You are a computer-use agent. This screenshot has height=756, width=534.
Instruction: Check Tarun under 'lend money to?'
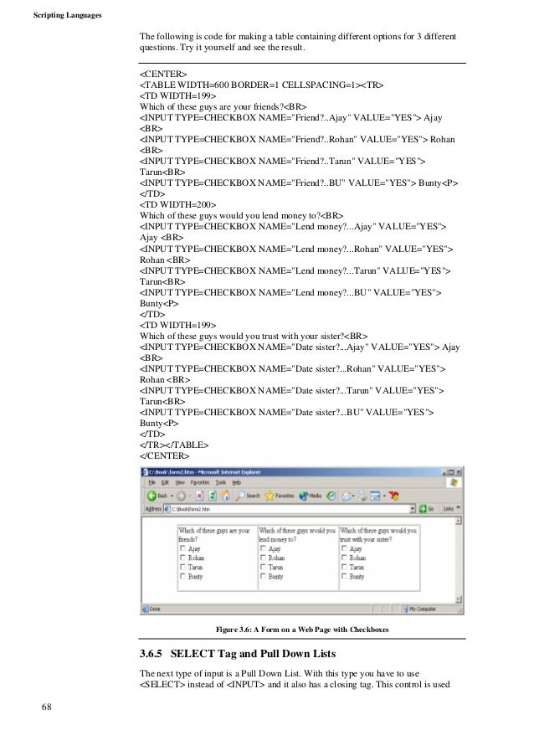pyautogui.click(x=263, y=567)
